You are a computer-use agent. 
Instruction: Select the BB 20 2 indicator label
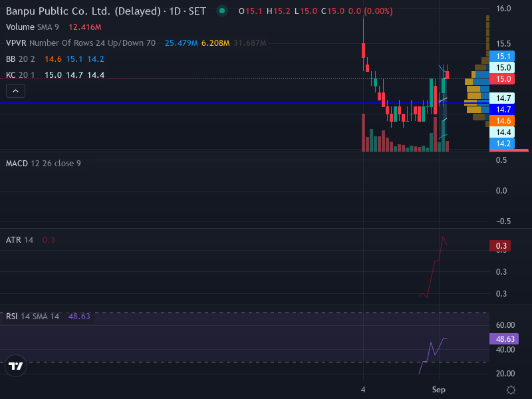coord(21,59)
